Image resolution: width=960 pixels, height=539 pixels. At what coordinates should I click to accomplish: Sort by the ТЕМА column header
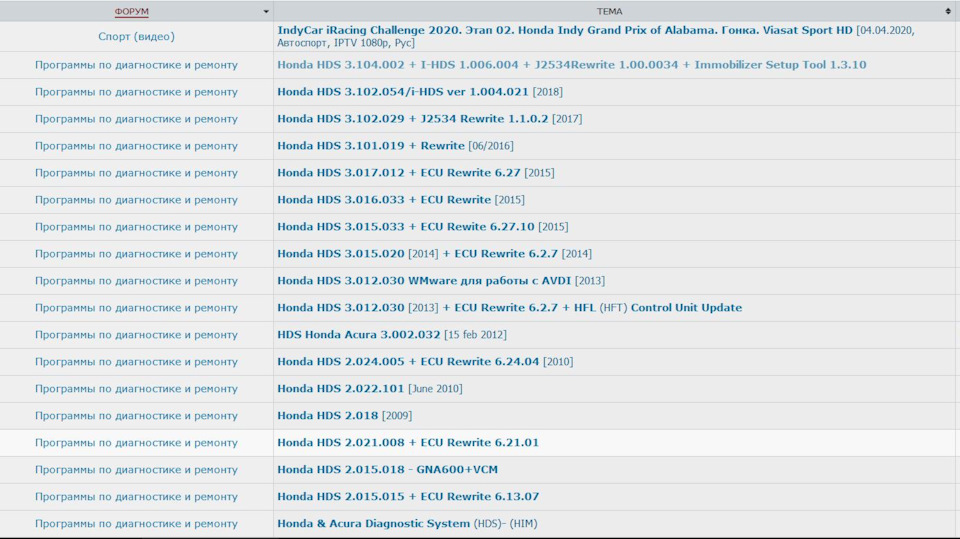609,11
